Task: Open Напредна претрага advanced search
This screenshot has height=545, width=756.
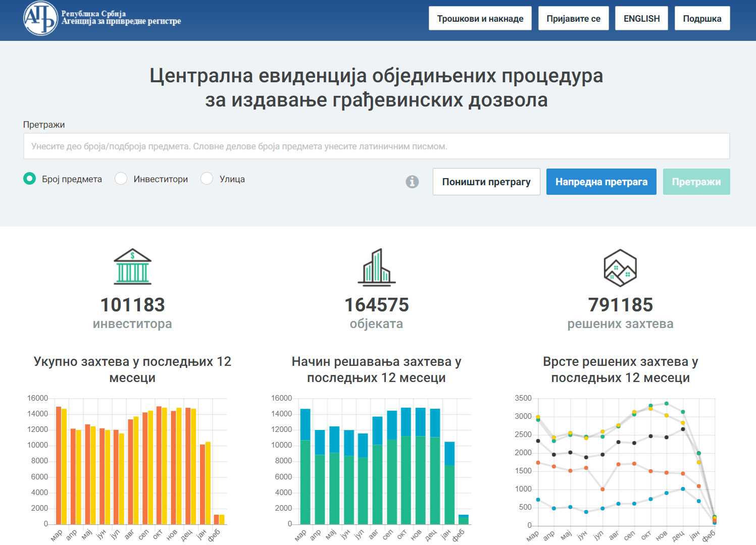Action: [x=601, y=182]
